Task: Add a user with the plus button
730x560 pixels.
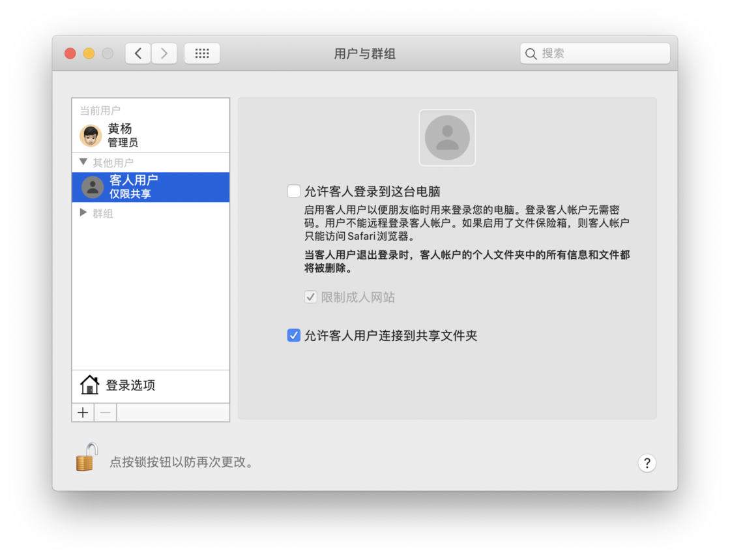Action: point(83,413)
